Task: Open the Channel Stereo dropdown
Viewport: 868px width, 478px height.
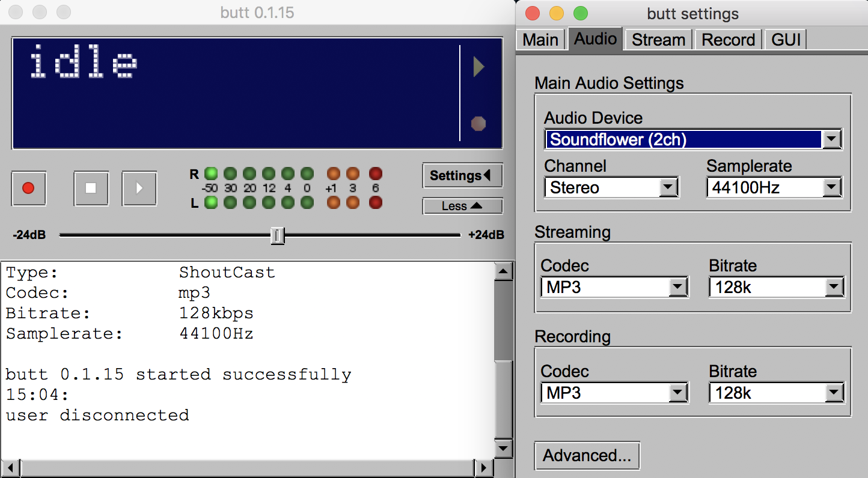Action: coord(612,187)
